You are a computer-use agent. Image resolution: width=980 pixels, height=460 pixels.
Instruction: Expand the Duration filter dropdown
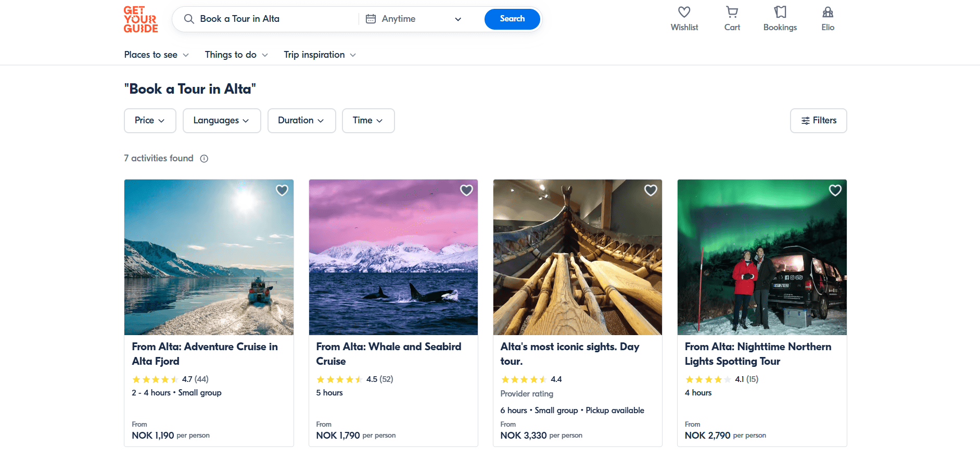301,121
